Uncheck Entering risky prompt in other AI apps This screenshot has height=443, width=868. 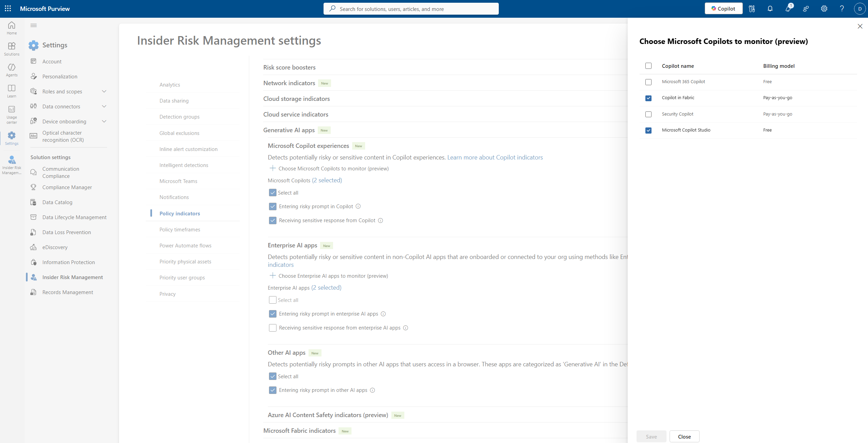(272, 390)
